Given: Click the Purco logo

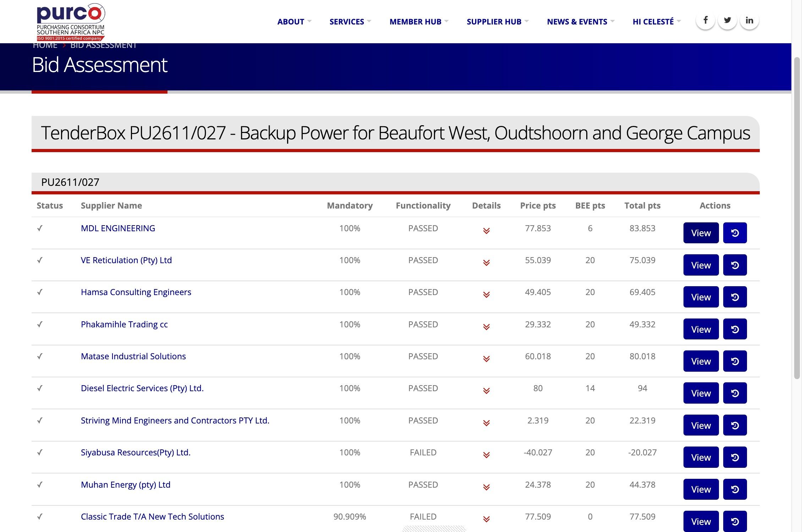Looking at the screenshot, I should point(71,22).
